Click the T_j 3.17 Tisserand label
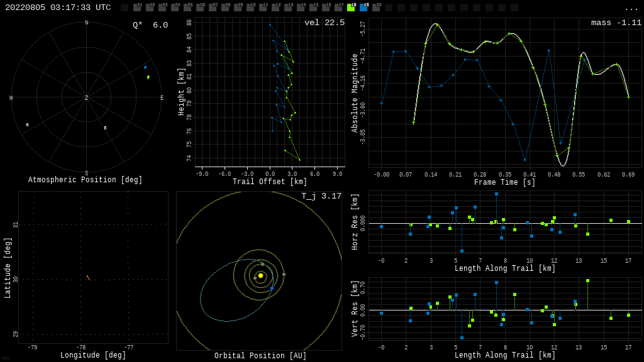Viewport: 644px width, 362px height. pos(321,197)
